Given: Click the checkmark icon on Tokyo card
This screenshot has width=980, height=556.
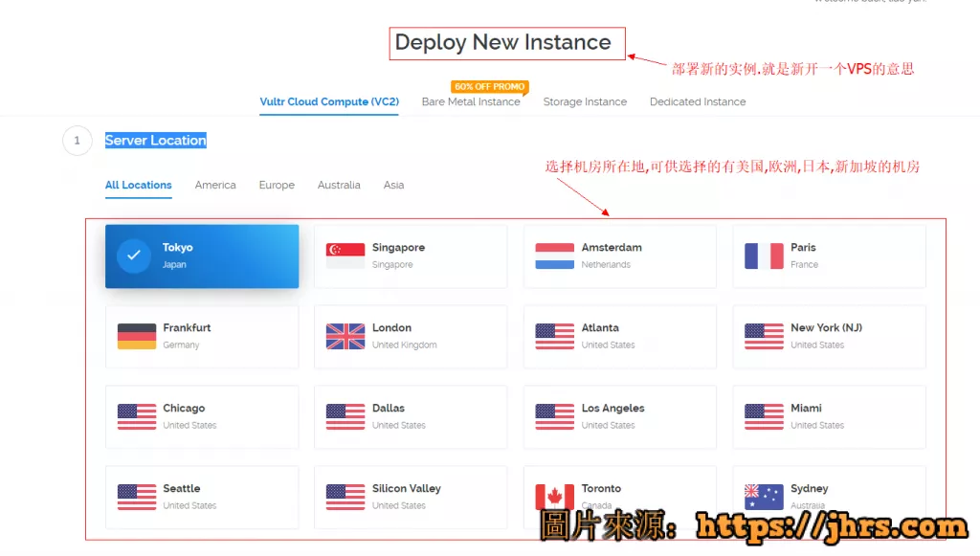Looking at the screenshot, I should [x=133, y=256].
